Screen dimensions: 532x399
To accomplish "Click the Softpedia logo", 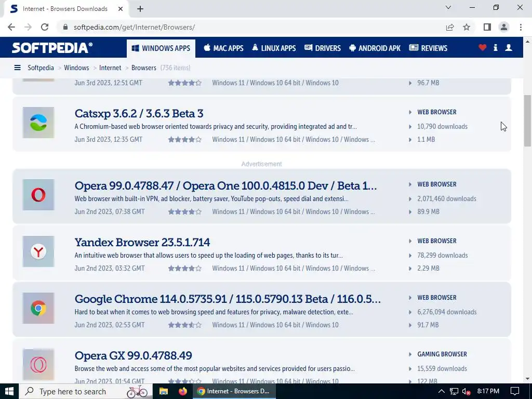I will coord(52,48).
